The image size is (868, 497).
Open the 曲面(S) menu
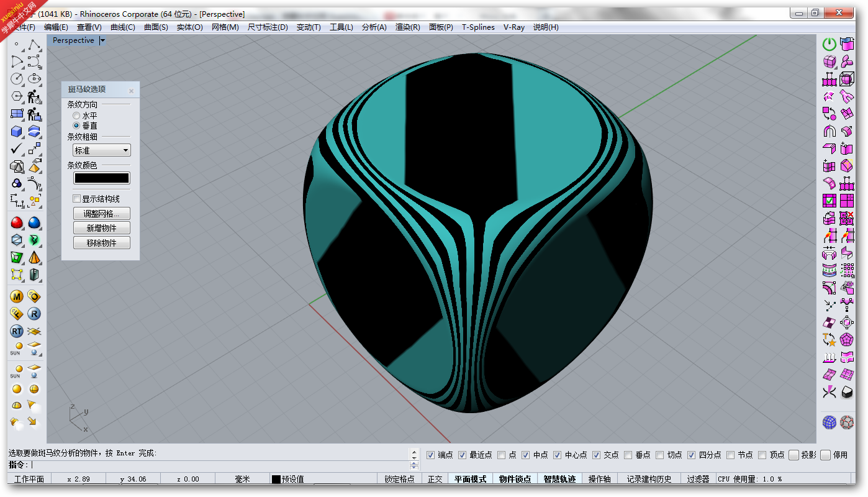click(156, 27)
